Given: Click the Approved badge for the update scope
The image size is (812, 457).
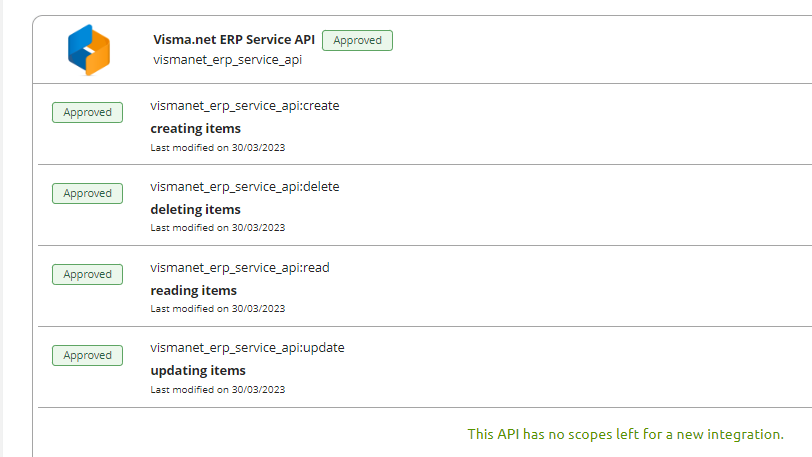Looking at the screenshot, I should (88, 355).
